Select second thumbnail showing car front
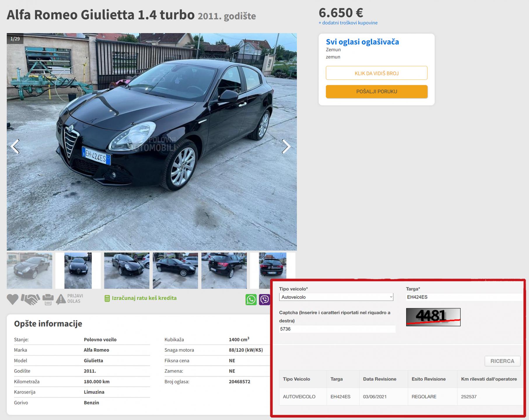Viewport: 529px width, 420px height. click(78, 271)
